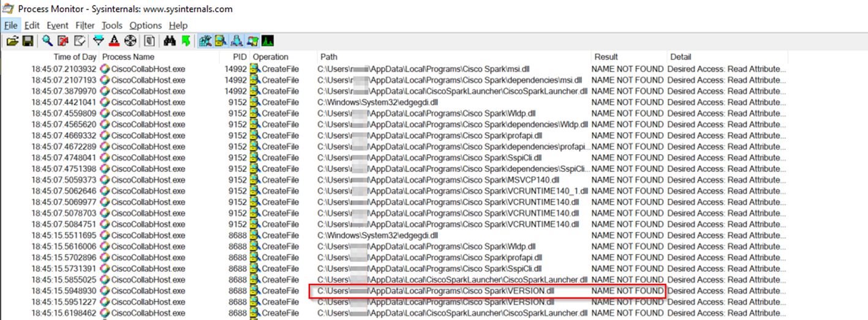Image resolution: width=868 pixels, height=320 pixels.
Task: Open the Filter dialog using the funnel icon
Action: point(98,41)
